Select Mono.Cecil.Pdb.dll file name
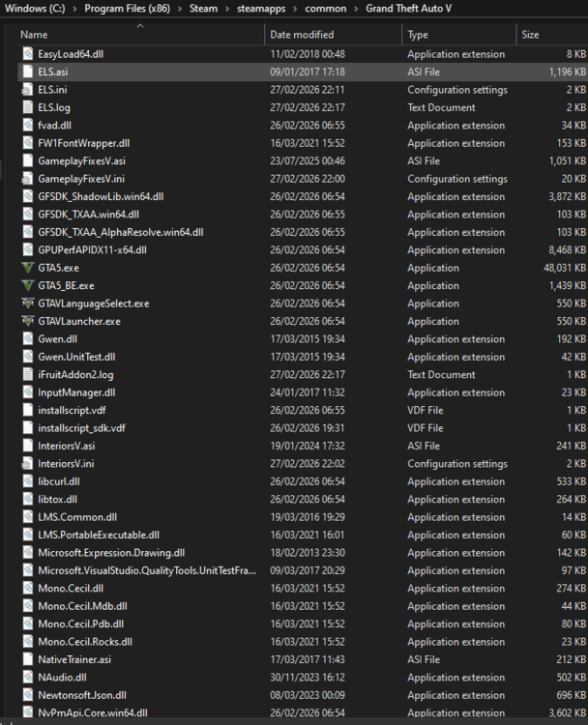The image size is (588, 725). pyautogui.click(x=80, y=623)
